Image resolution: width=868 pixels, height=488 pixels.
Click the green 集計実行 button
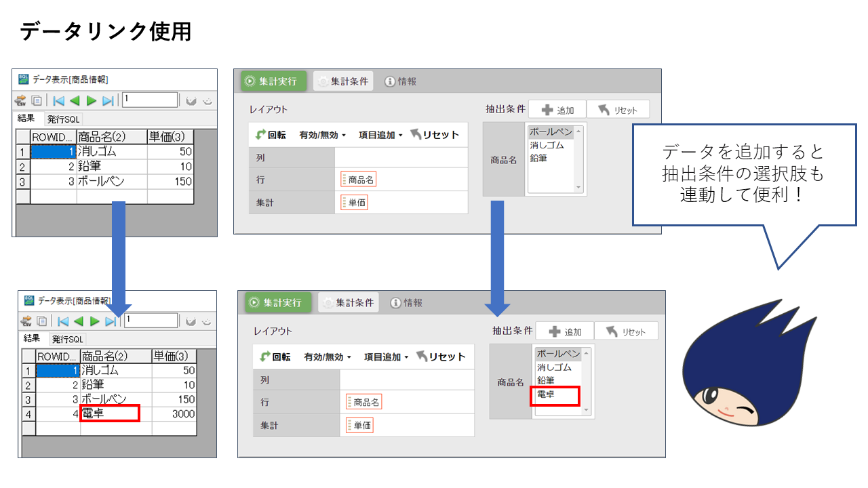(274, 81)
